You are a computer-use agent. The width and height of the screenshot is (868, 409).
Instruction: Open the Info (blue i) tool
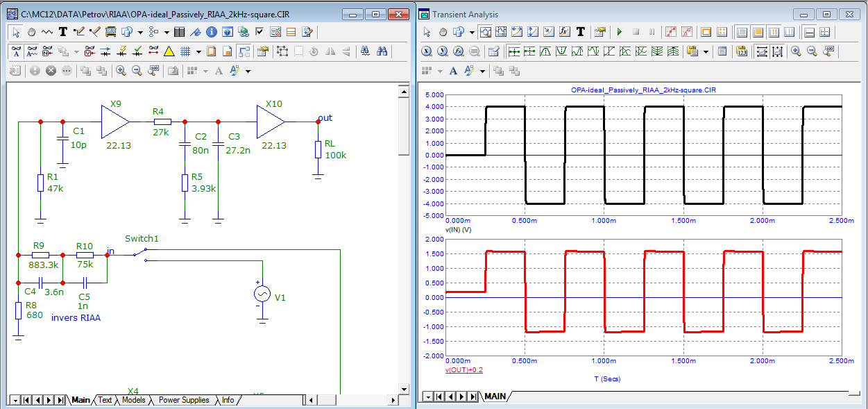(x=212, y=31)
